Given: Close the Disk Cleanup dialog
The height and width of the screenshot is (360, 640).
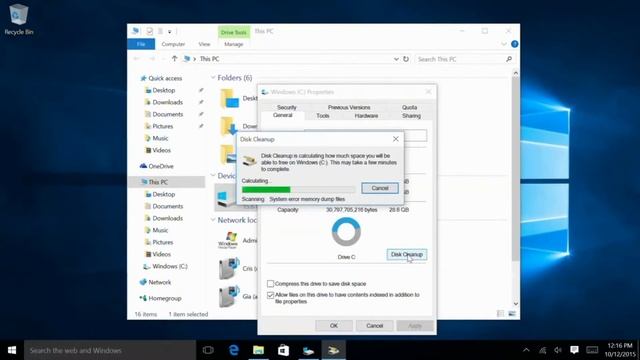Looking at the screenshot, I should click(x=396, y=139).
